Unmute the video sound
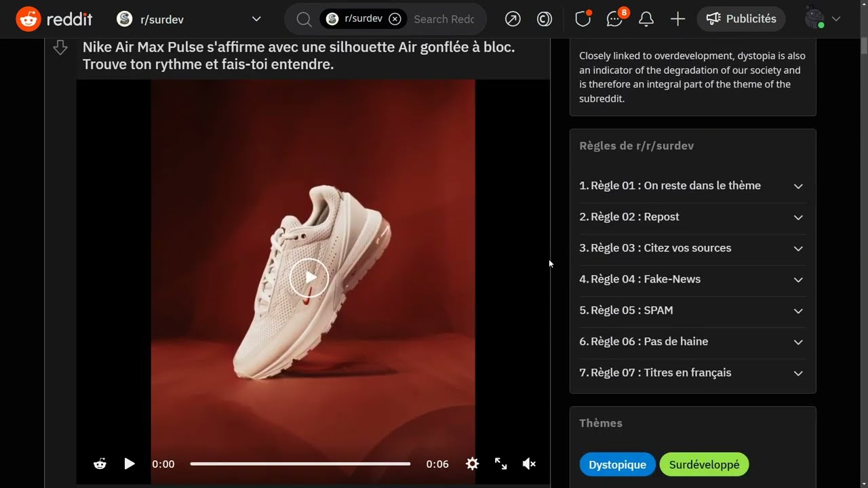Image resolution: width=868 pixels, height=488 pixels. [530, 464]
